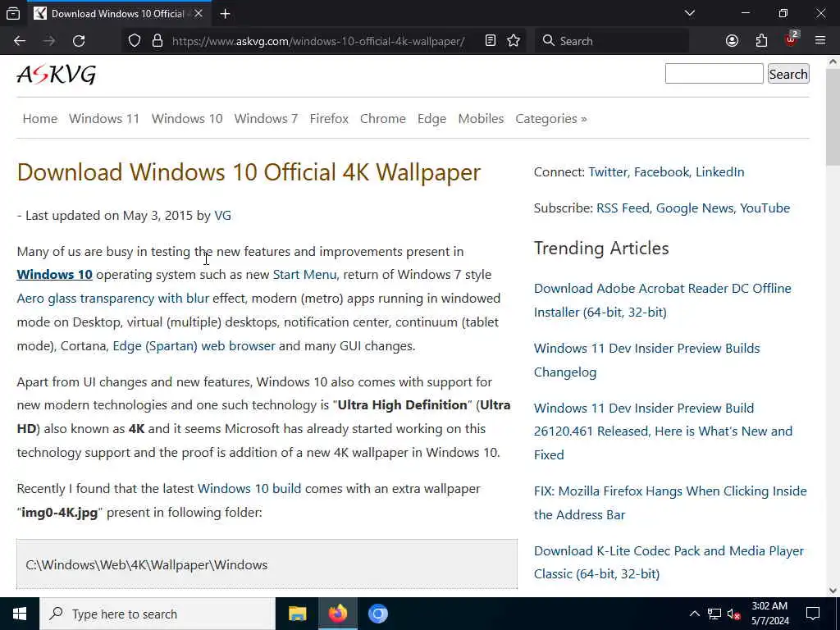Reload the page with the refresh icon
840x630 pixels.
pyautogui.click(x=79, y=41)
